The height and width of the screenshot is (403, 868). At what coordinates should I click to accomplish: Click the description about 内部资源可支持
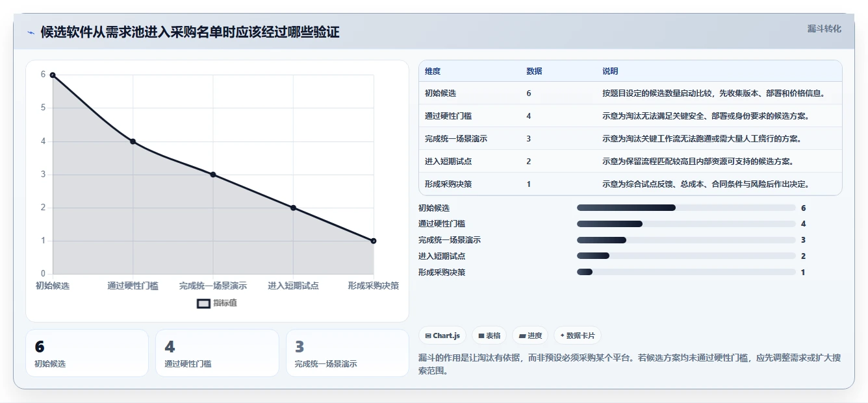(698, 162)
